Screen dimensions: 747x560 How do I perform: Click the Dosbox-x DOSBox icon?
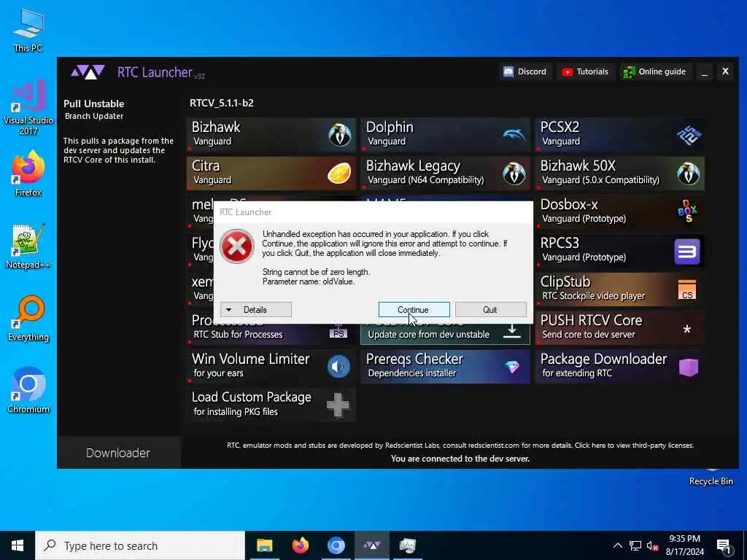point(687,211)
